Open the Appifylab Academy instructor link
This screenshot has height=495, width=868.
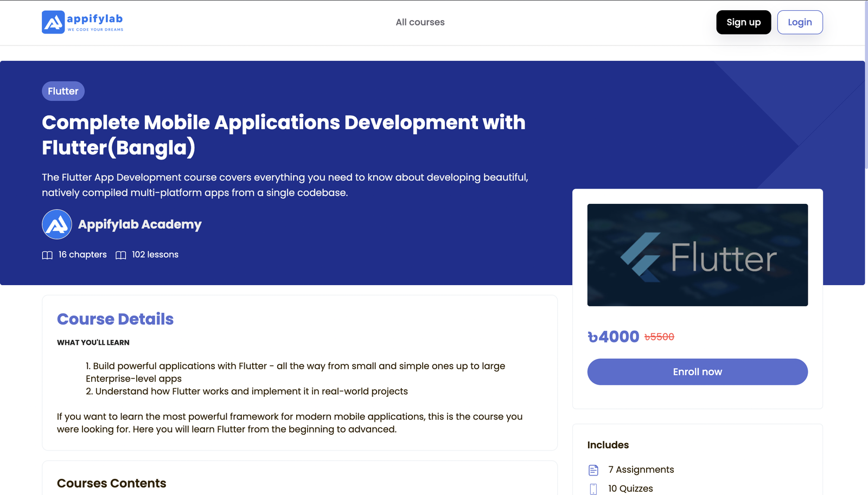point(139,224)
